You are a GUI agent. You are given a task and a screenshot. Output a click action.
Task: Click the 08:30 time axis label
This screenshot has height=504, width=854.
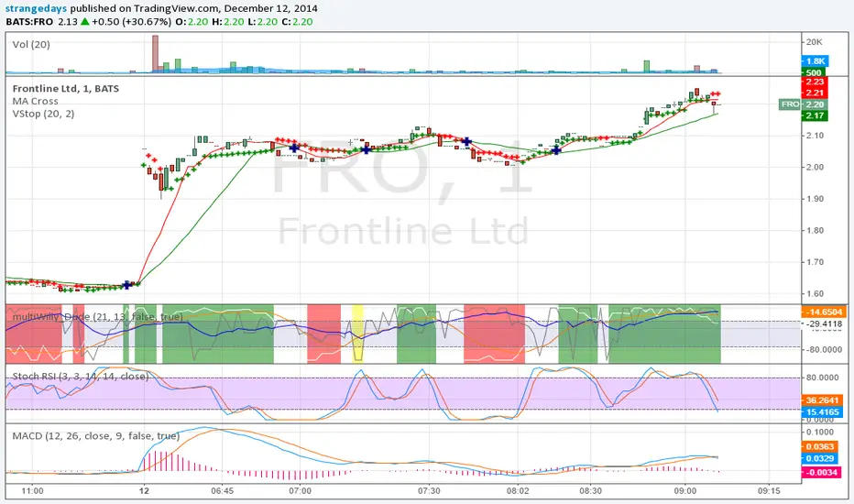[590, 491]
